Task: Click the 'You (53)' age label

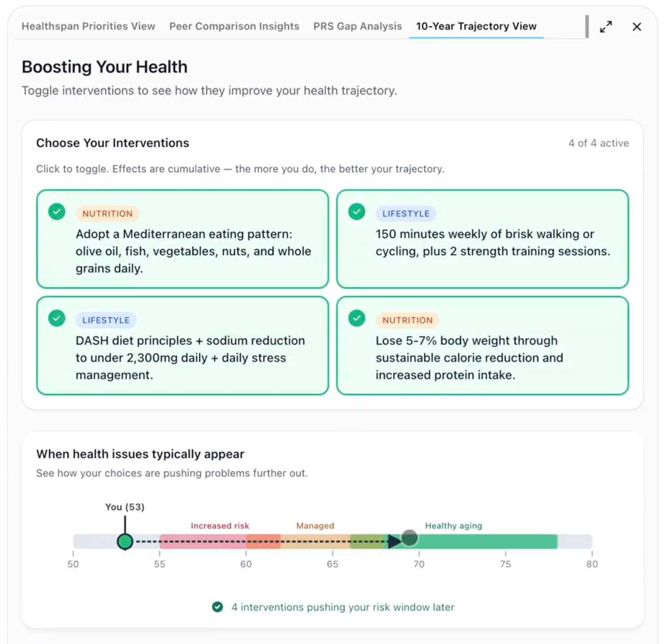Action: 125,507
